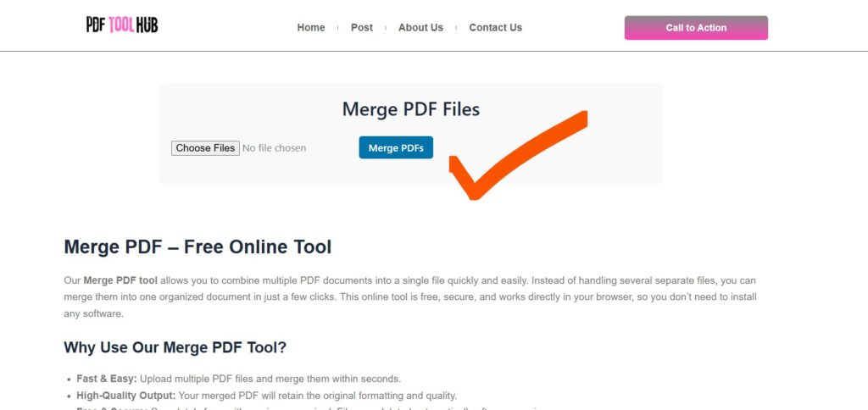The image size is (868, 410).
Task: Click bold "Merge PDF tool" text in paragraph
Action: point(120,280)
